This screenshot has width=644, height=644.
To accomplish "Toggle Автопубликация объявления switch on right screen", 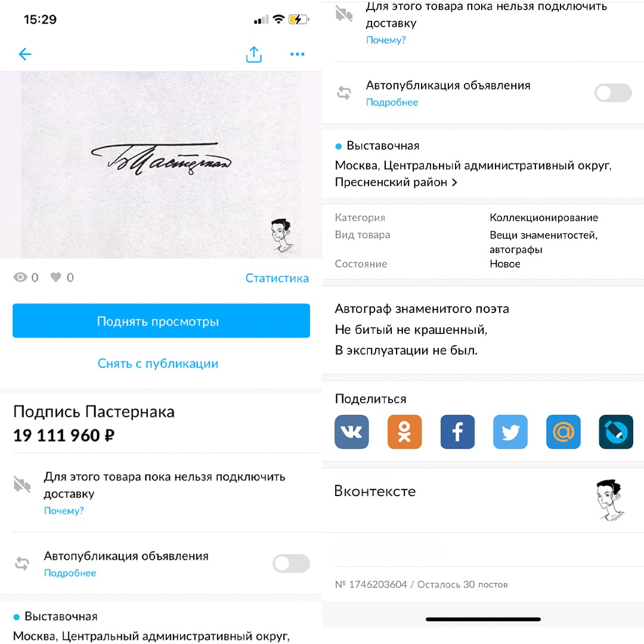I will click(x=613, y=93).
